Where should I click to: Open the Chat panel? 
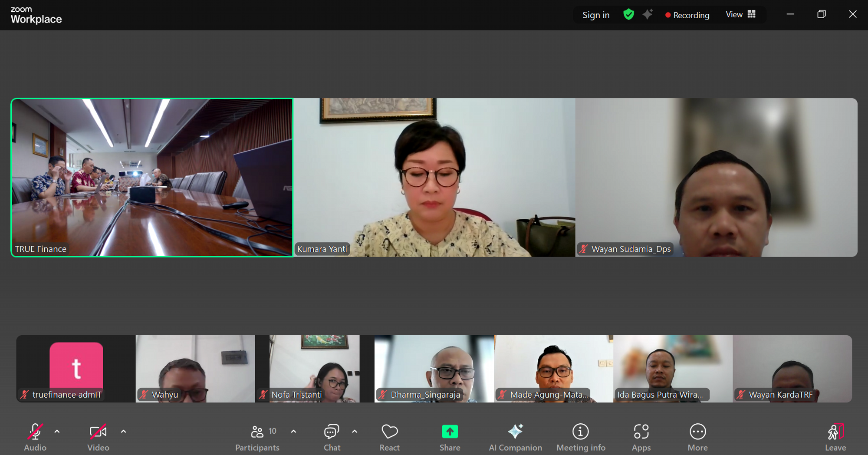coord(332,437)
